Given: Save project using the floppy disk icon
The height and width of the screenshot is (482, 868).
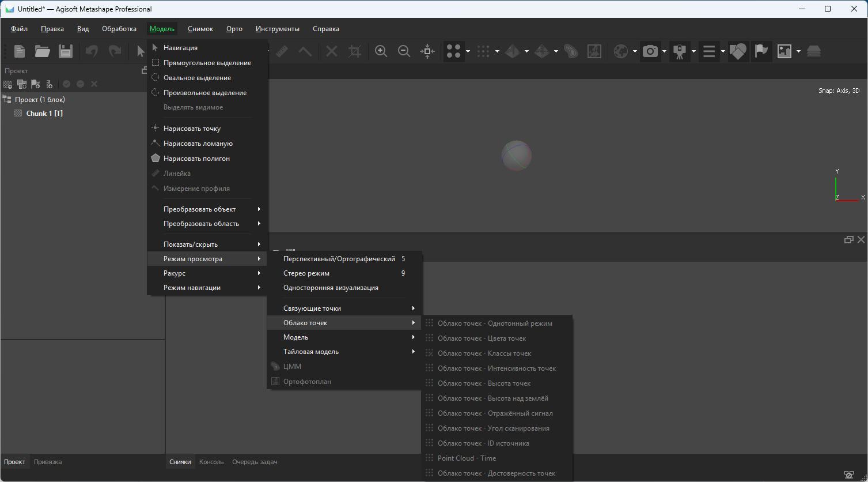Looking at the screenshot, I should click(66, 51).
